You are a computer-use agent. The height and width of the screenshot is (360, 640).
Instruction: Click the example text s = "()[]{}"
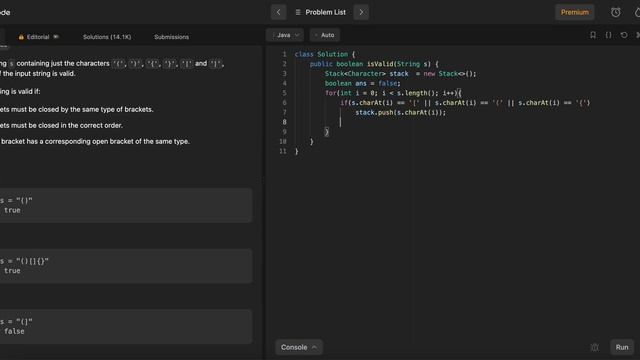click(24, 261)
